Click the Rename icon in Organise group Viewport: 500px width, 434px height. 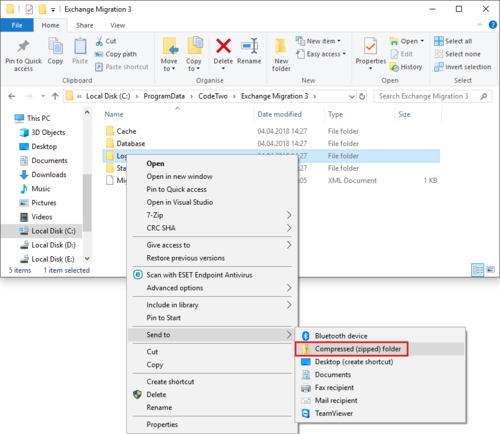(x=250, y=46)
